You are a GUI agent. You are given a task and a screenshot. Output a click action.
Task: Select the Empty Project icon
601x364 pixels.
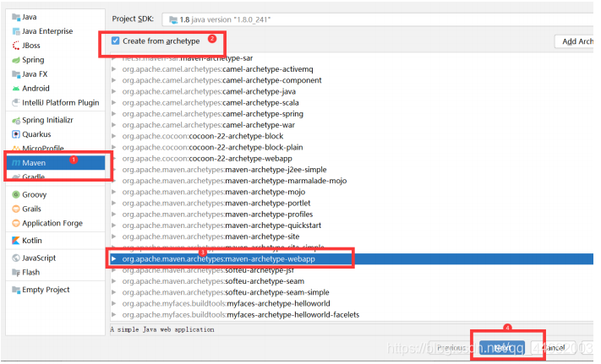tap(16, 290)
